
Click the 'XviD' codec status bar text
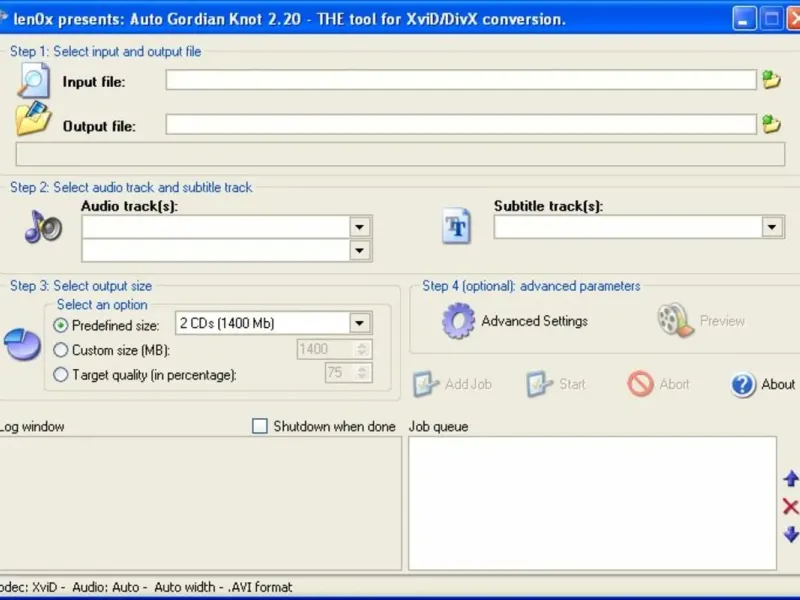click(x=44, y=587)
